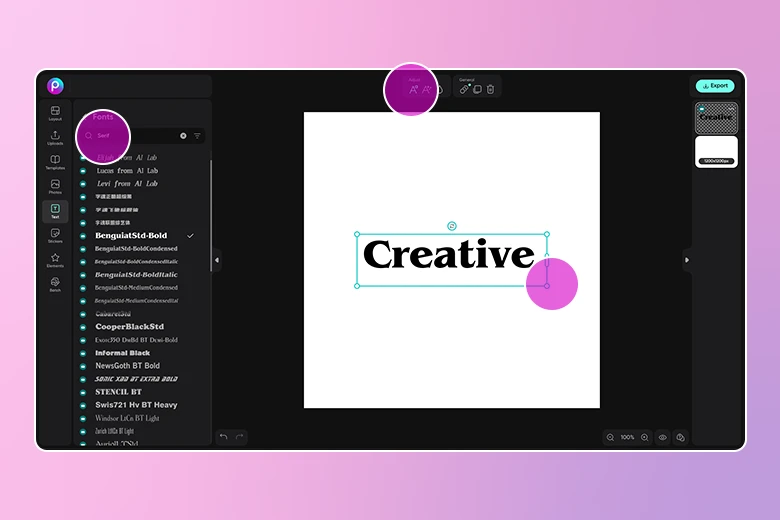This screenshot has height=520, width=780.
Task: Select the CabaretStd font
Action: point(113,313)
